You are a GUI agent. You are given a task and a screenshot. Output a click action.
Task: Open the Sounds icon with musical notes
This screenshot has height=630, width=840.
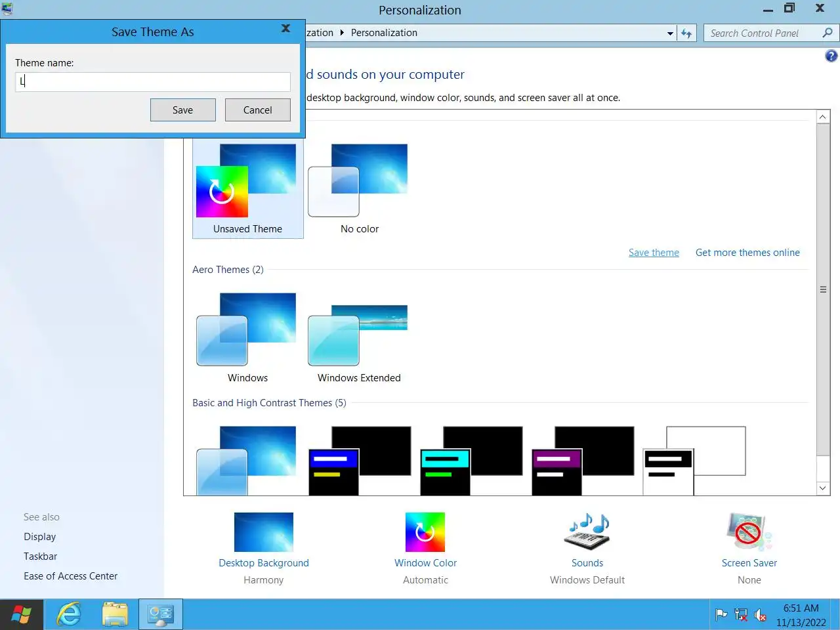(587, 532)
